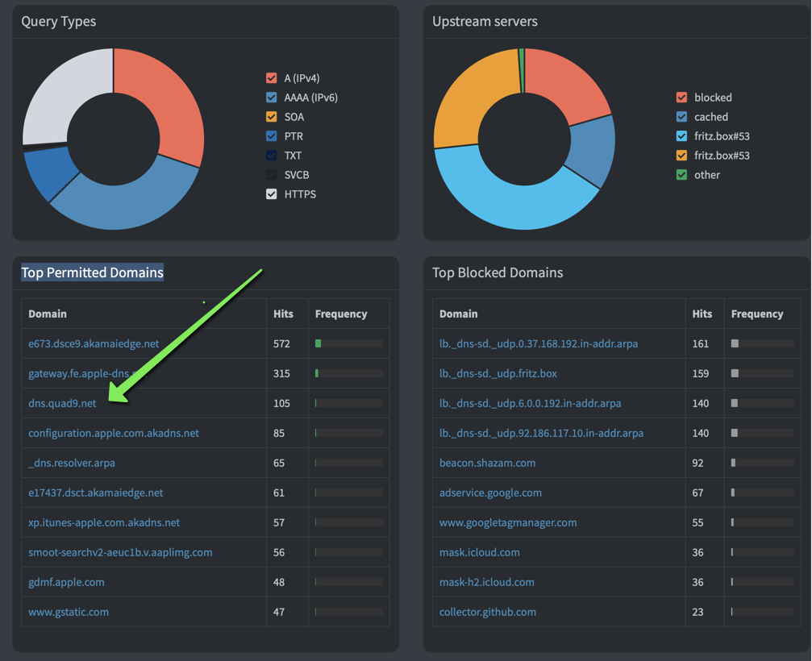Image resolution: width=812 pixels, height=661 pixels.
Task: Click the gdmf.apple.com permitted domain
Action: [x=66, y=582]
